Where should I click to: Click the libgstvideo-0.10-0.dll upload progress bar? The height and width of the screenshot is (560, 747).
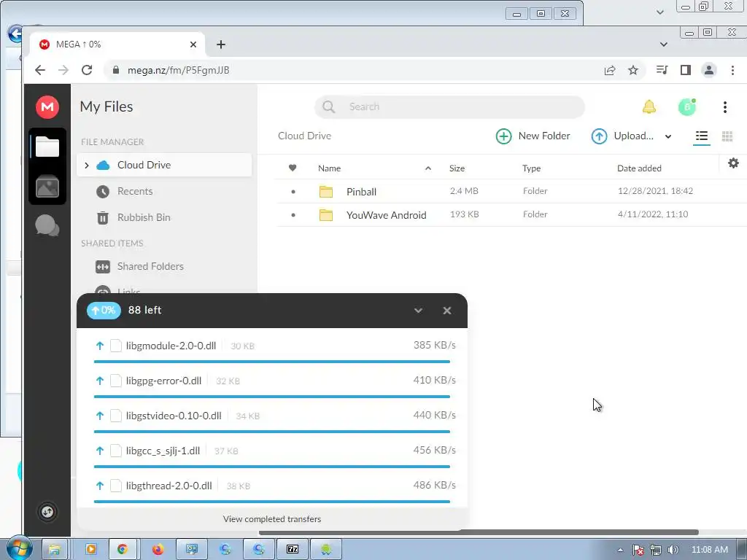tap(272, 432)
